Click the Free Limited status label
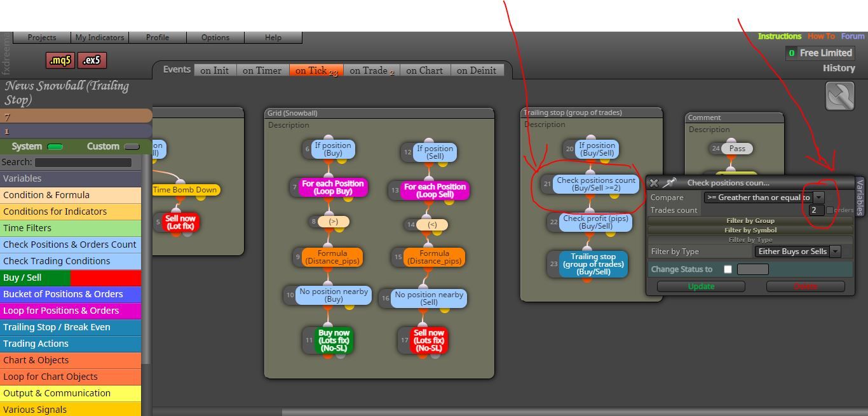The width and height of the screenshot is (868, 416). pyautogui.click(x=825, y=53)
